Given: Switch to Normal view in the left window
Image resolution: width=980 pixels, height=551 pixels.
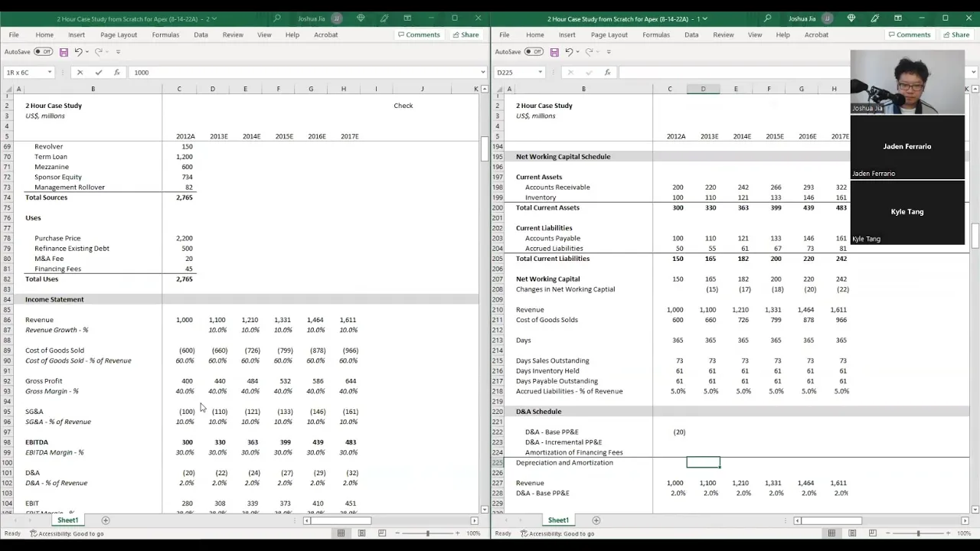Looking at the screenshot, I should click(341, 533).
